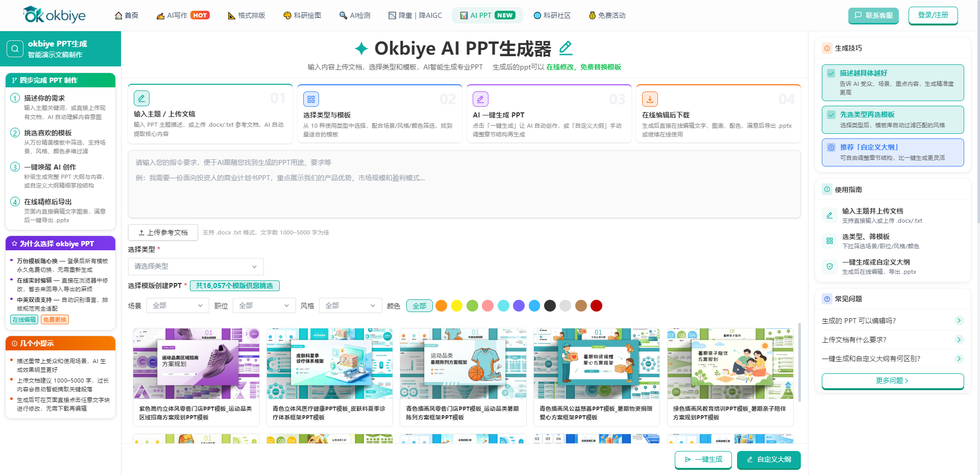This screenshot has height=475, width=980.
Task: Click the 自定义大纲 button
Action: 769,460
